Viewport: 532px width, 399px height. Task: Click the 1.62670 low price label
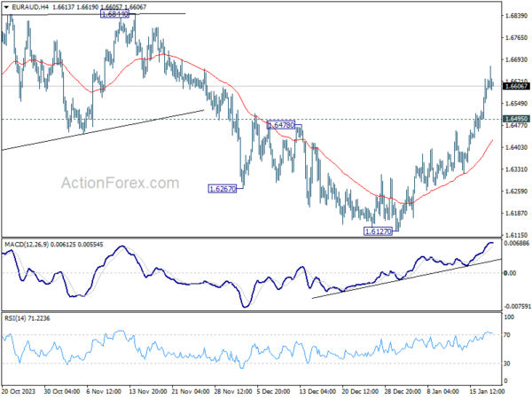223,189
